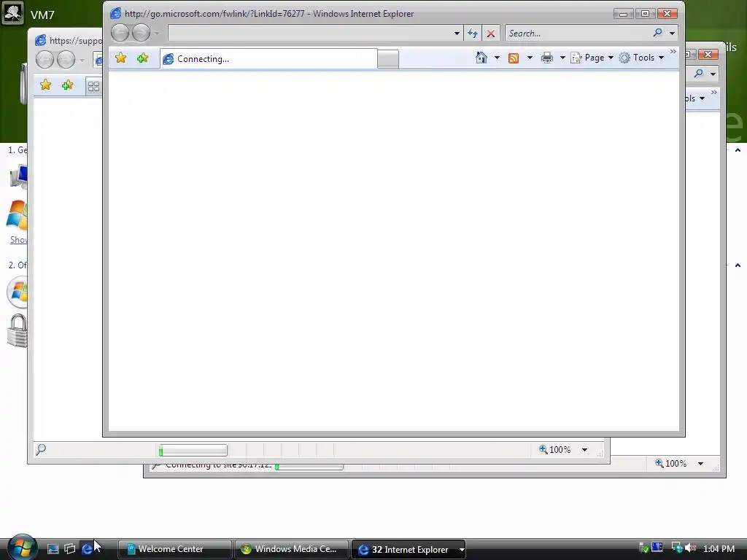747x560 pixels.
Task: Select the Connecting... tab
Action: pyautogui.click(x=268, y=58)
